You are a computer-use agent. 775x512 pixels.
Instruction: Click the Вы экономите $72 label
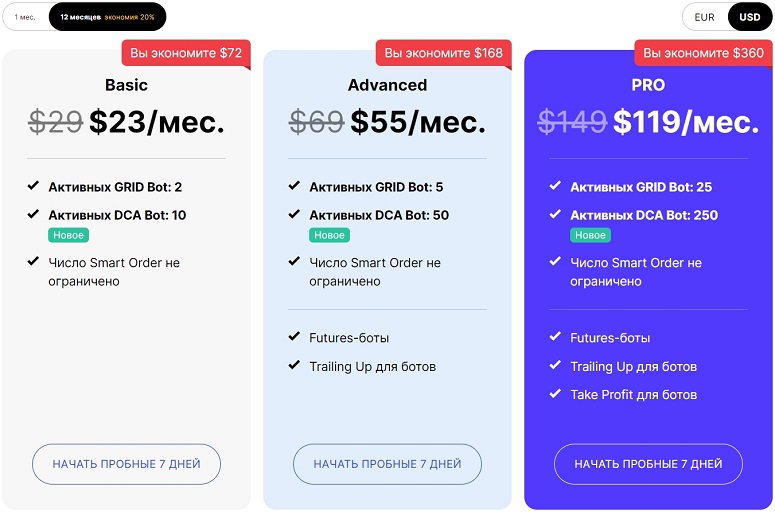coord(187,53)
